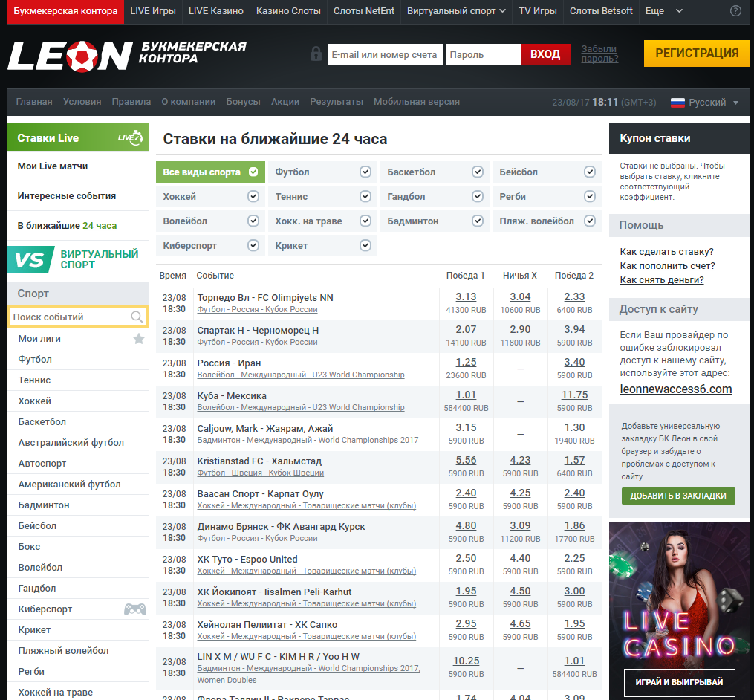This screenshot has height=700, width=754.
Task: Click the Ставки Live button
Action: click(78, 137)
